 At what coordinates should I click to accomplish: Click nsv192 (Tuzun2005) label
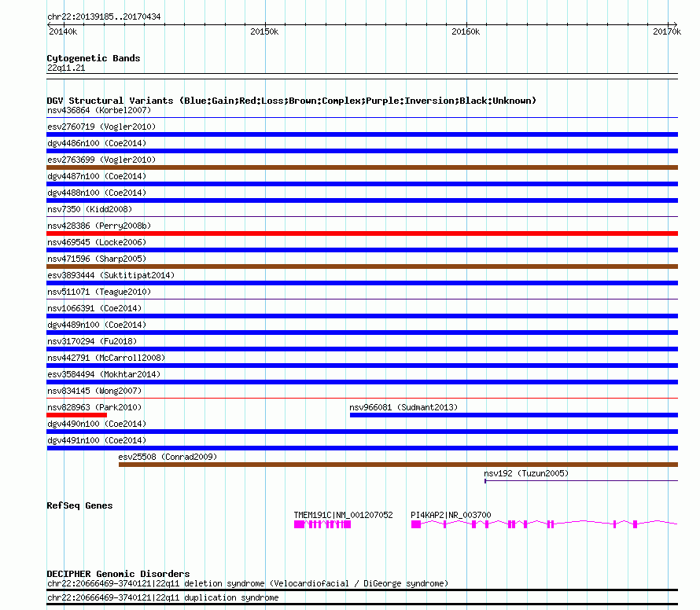pyautogui.click(x=526, y=473)
